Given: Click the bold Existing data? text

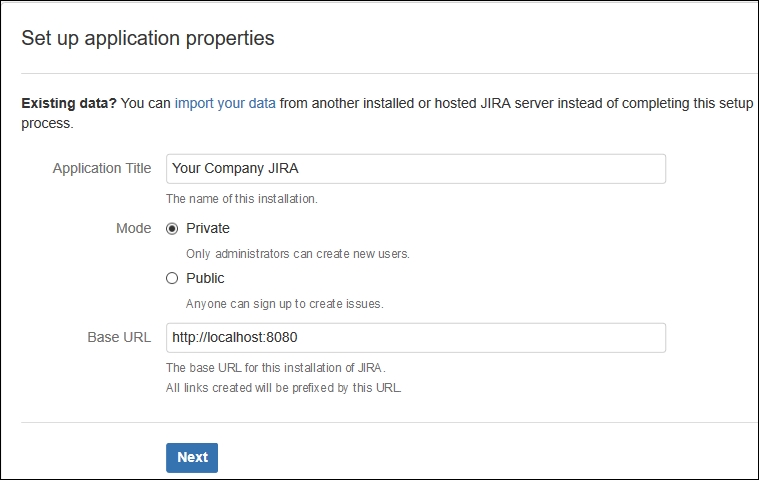Looking at the screenshot, I should pos(69,104).
